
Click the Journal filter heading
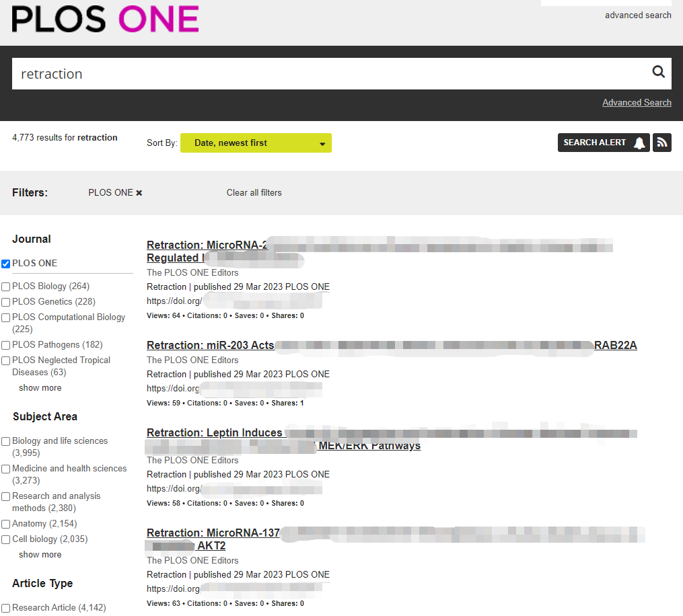pos(32,239)
